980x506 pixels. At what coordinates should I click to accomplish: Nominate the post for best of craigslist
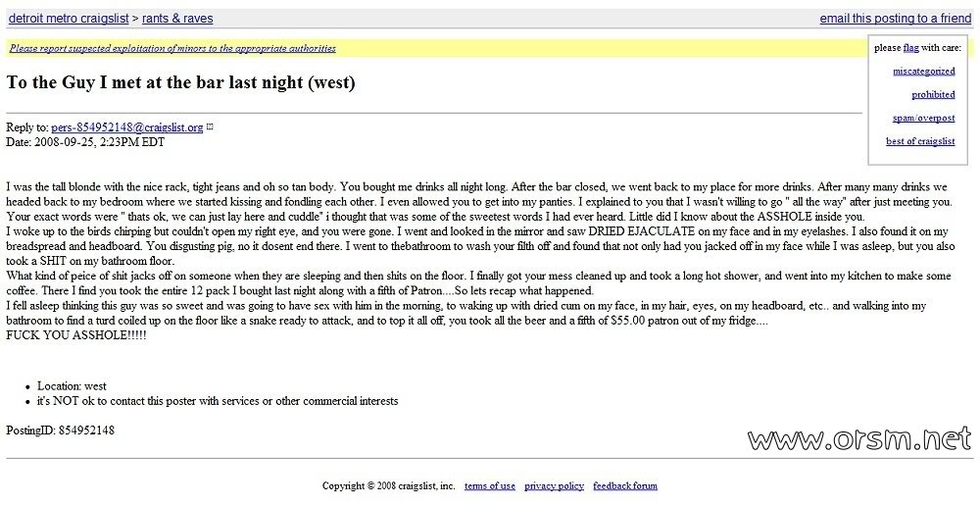point(920,142)
